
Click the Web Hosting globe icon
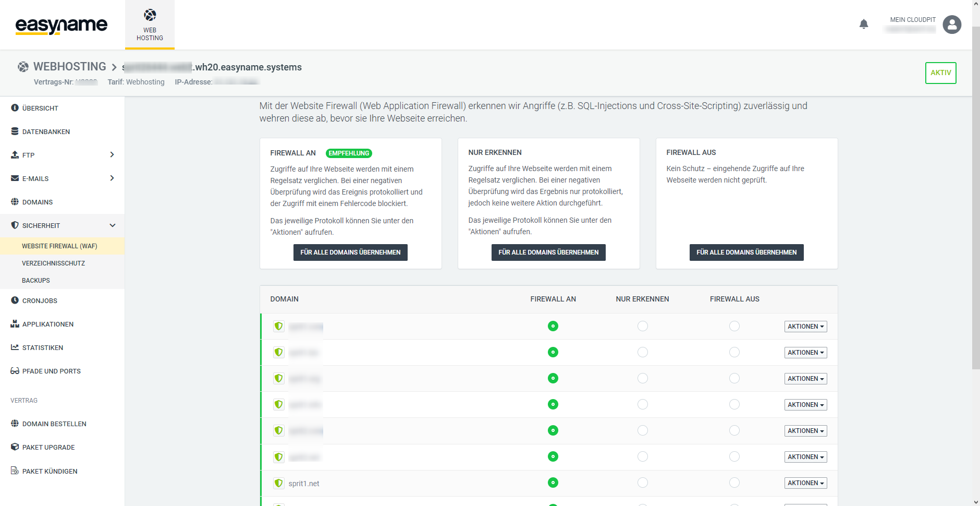coord(150,15)
